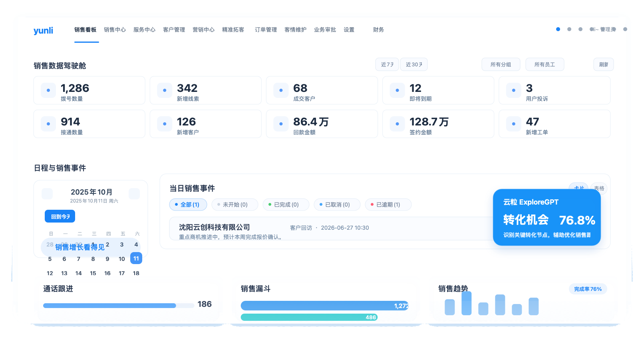The image size is (644, 338).
Task: Filter events by 未开始 (0)
Action: [x=235, y=205]
